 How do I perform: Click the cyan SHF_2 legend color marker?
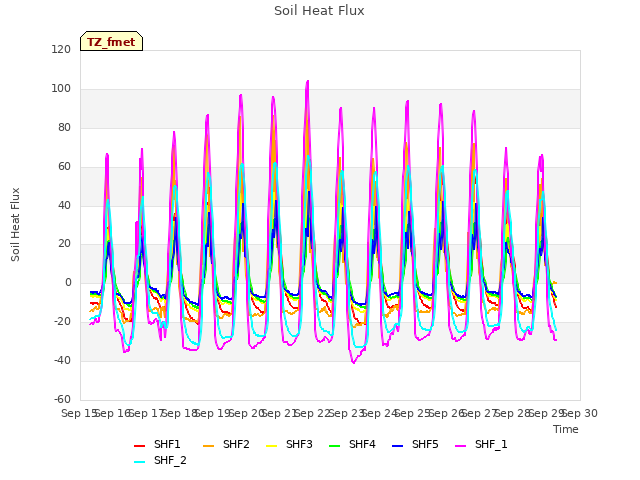pyautogui.click(x=140, y=462)
